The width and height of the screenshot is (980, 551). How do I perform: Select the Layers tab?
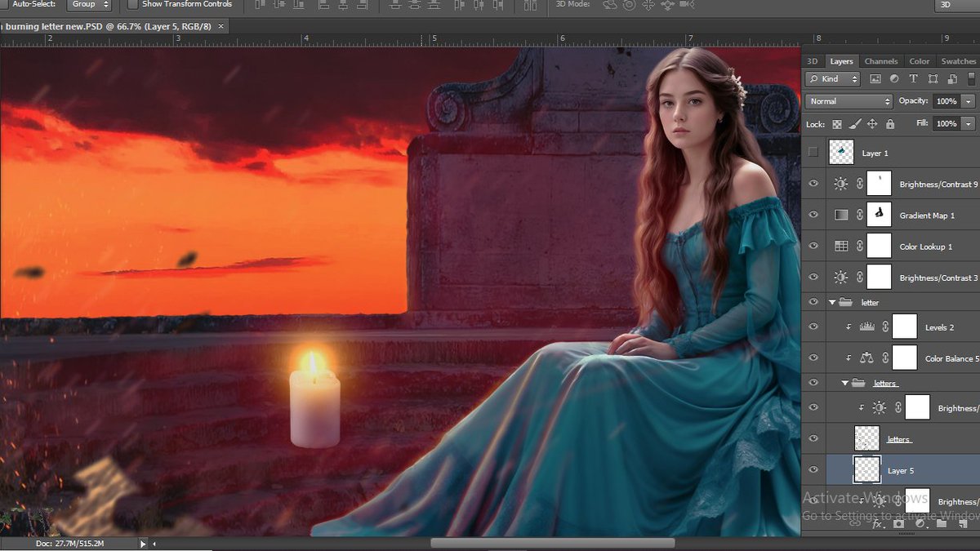pos(841,61)
